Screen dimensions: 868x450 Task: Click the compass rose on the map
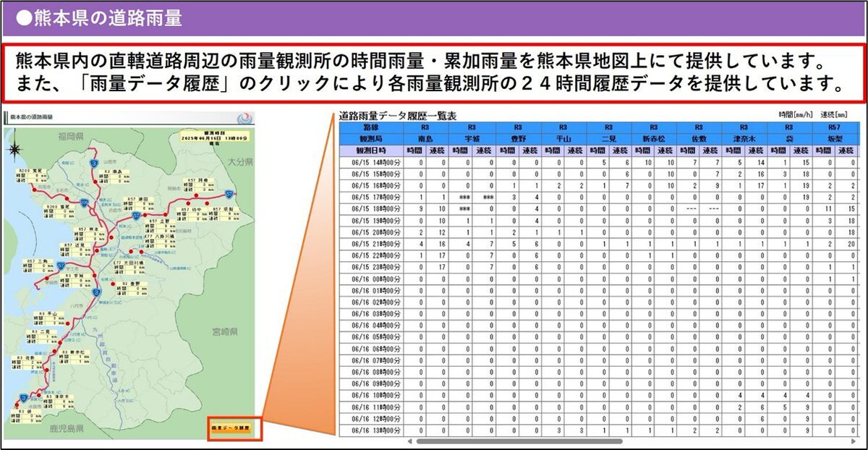15,150
